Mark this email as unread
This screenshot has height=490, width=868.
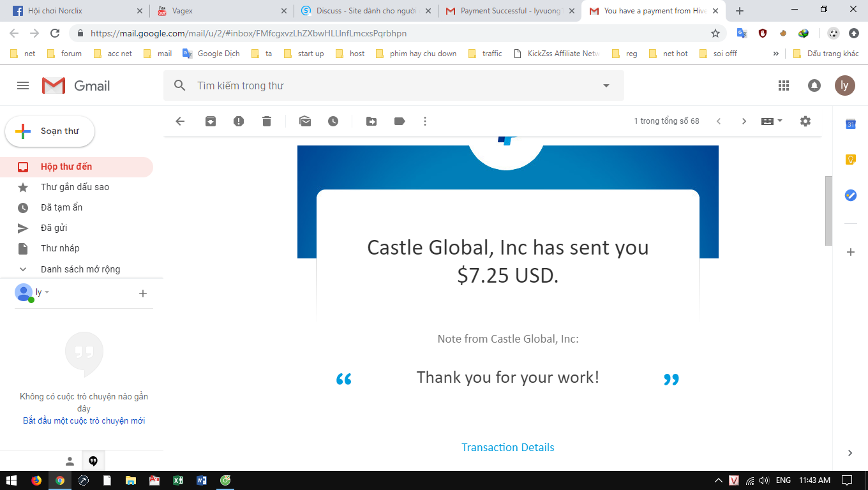305,121
